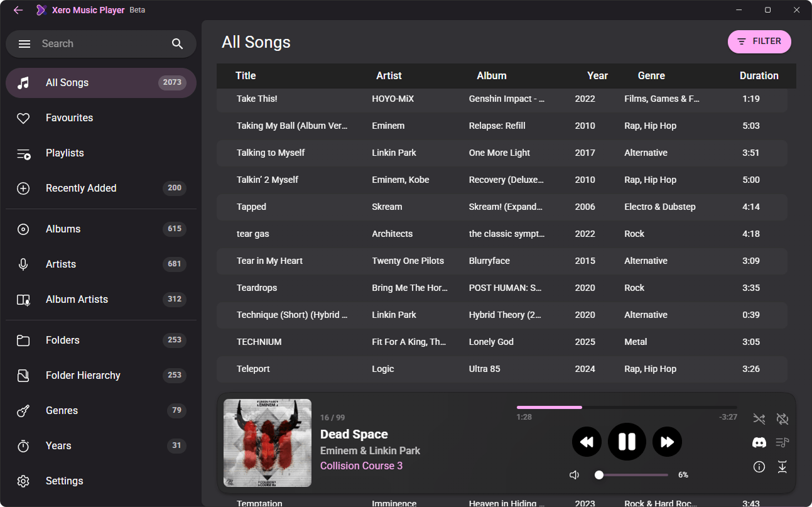Sort by Title column header

click(x=246, y=76)
